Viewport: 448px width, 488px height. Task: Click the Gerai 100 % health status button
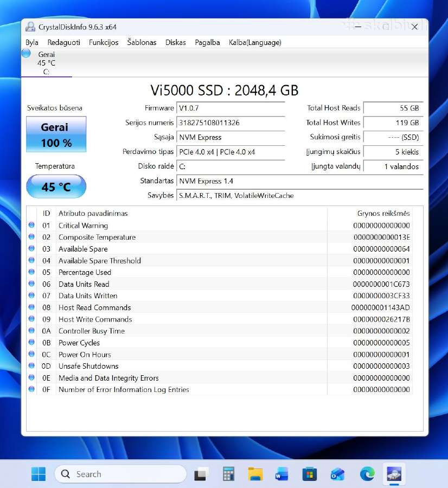pos(56,134)
